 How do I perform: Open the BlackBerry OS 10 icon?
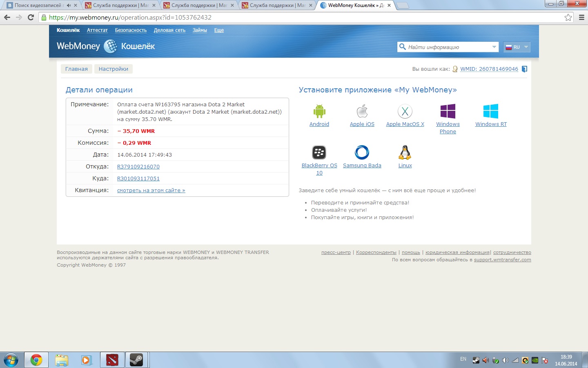click(x=319, y=153)
